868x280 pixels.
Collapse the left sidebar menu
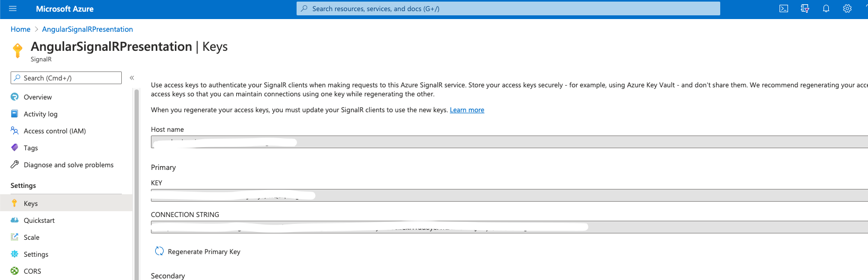132,78
